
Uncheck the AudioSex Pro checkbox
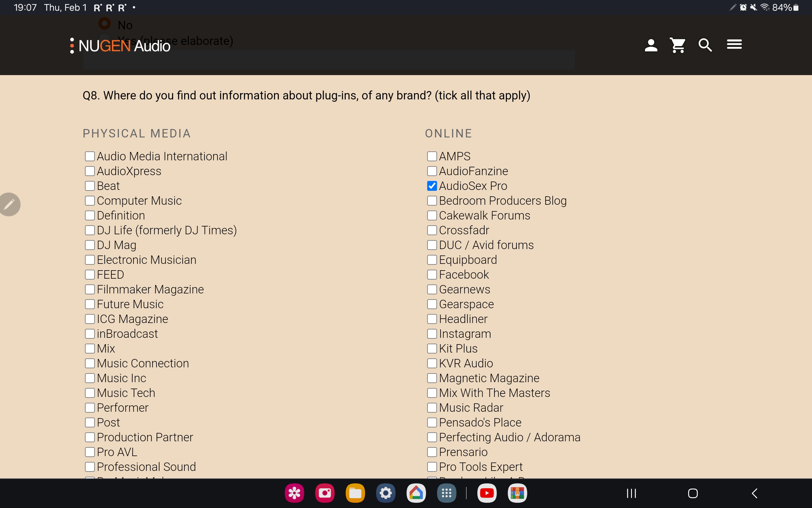pyautogui.click(x=432, y=186)
